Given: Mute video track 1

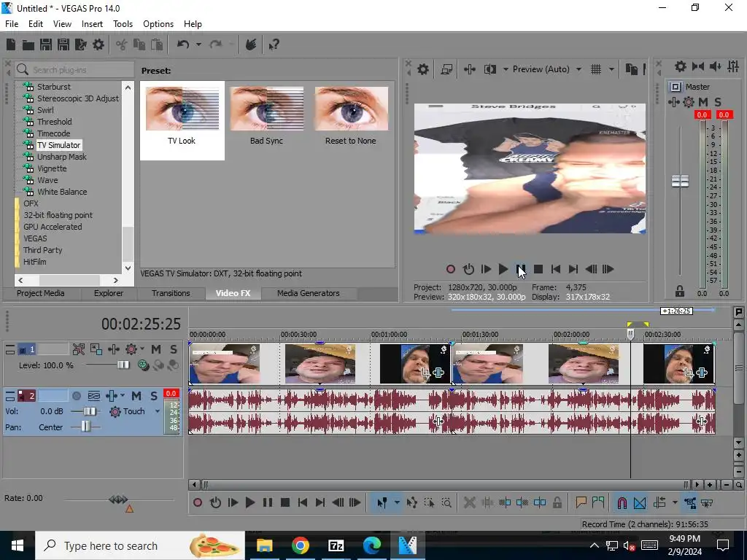Looking at the screenshot, I should (156, 349).
